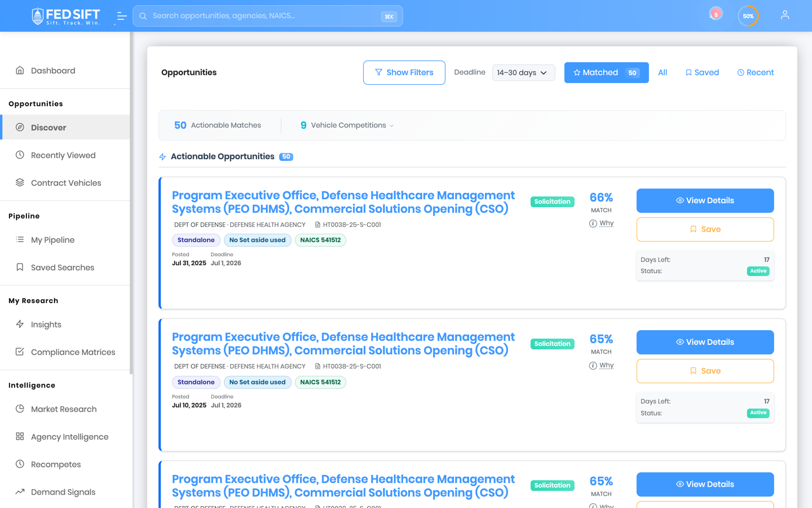
Task: Click the Agency Intelligence grid icon
Action: tap(20, 436)
